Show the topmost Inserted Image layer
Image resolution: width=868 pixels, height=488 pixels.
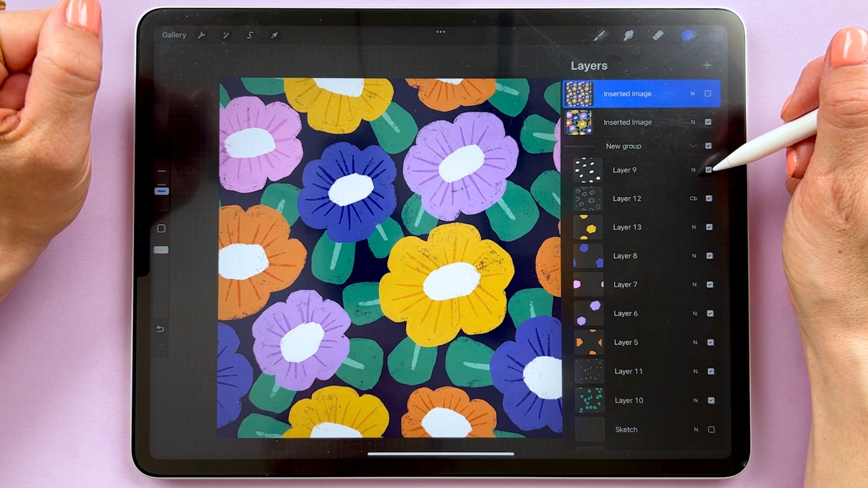click(708, 94)
